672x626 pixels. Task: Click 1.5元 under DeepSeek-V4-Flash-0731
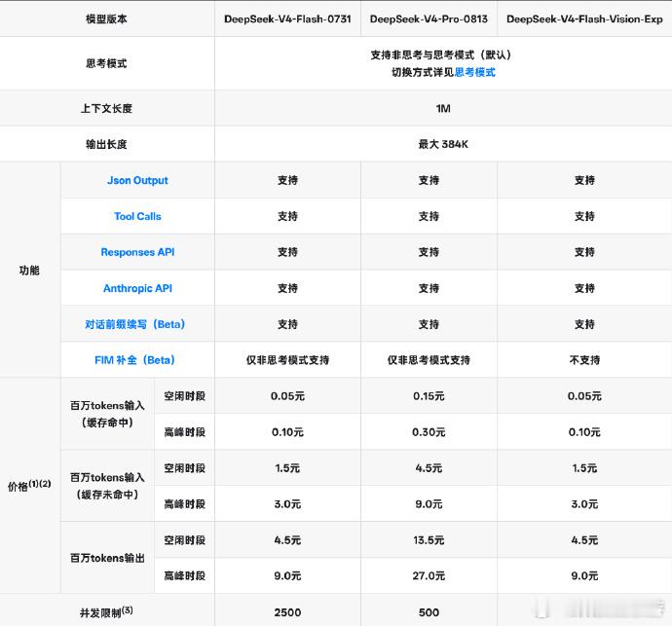pos(287,468)
